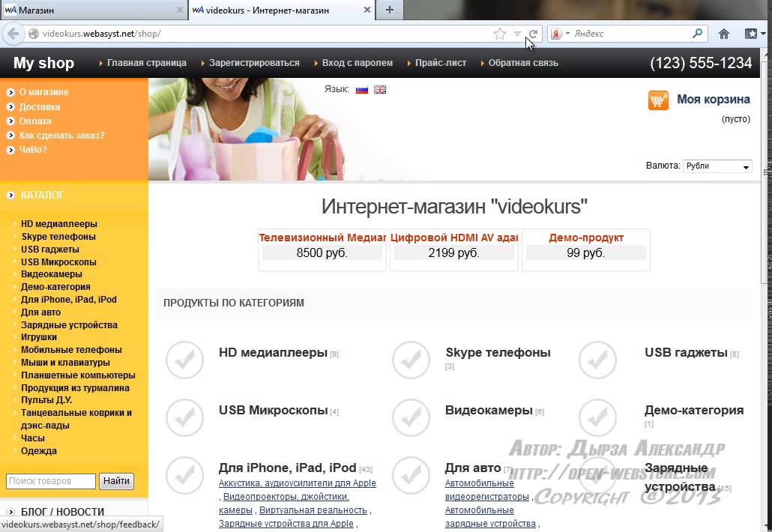Click the checkmark icon beside Для iPhone, iPad, iPod
772x532 pixels.
click(184, 475)
